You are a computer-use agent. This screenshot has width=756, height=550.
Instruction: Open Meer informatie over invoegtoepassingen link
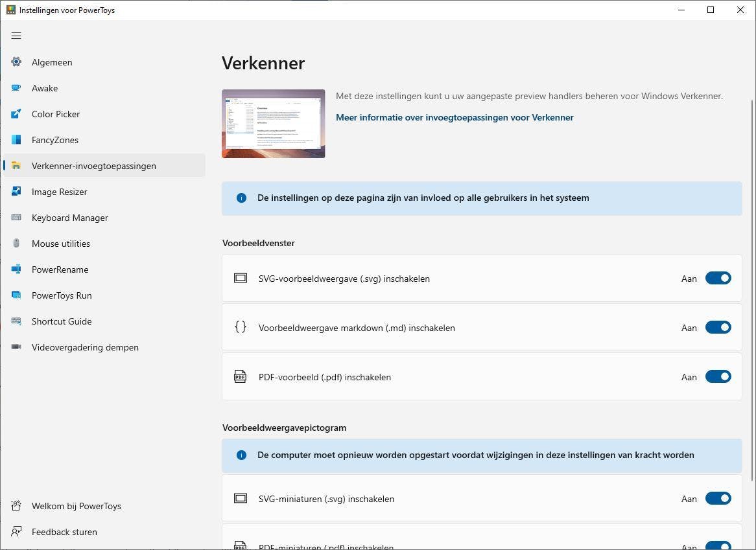coord(455,117)
